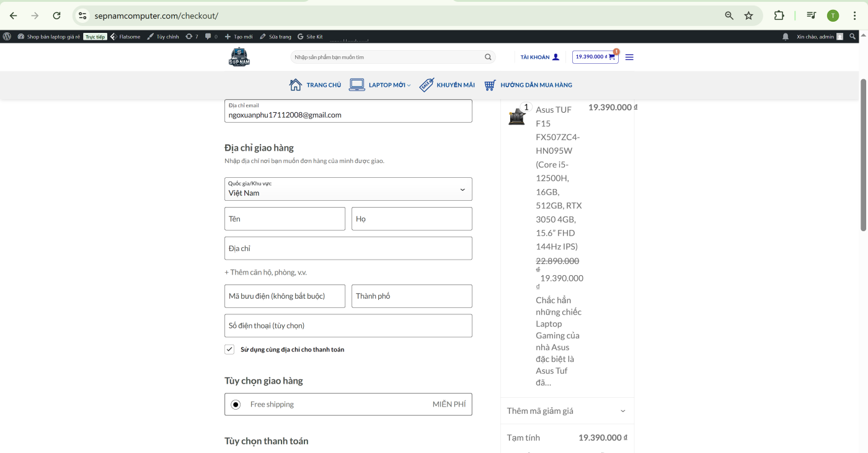868x453 pixels.
Task: Open the WordPress logo menu
Action: tap(7, 37)
